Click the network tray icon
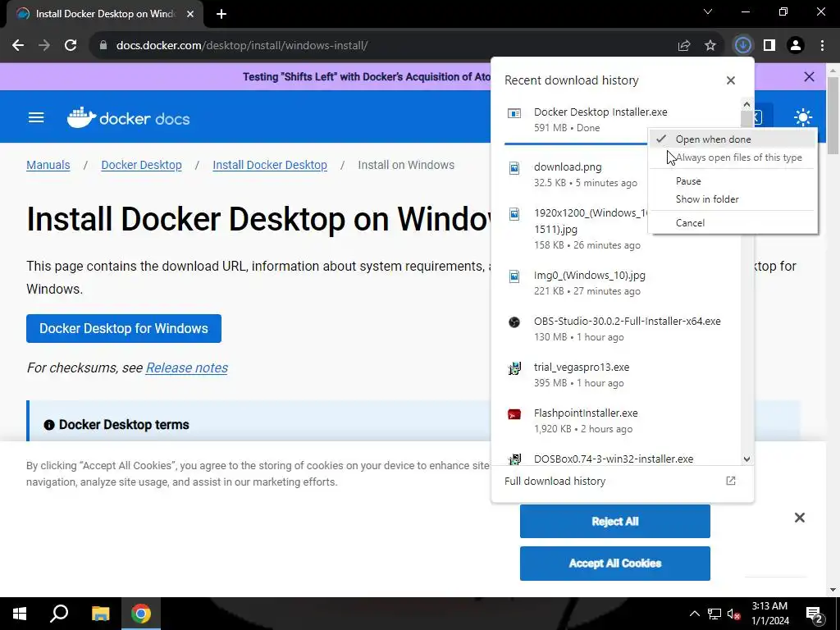This screenshot has width=840, height=630. (x=714, y=614)
